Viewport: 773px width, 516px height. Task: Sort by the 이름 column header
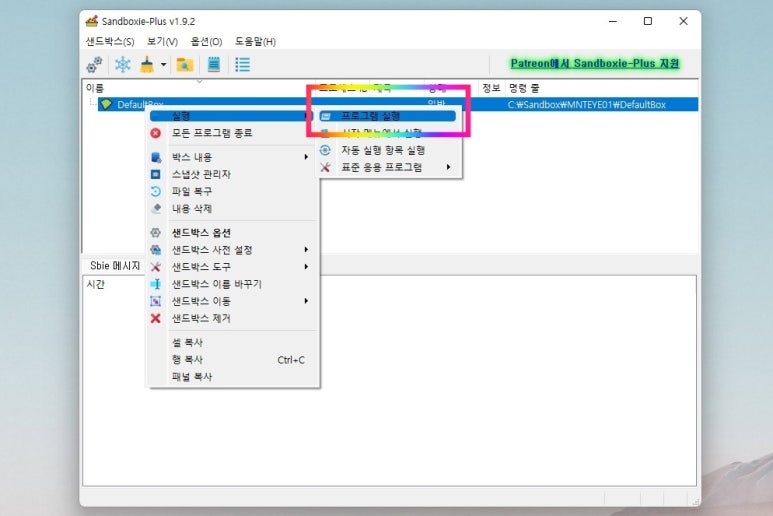tap(199, 88)
